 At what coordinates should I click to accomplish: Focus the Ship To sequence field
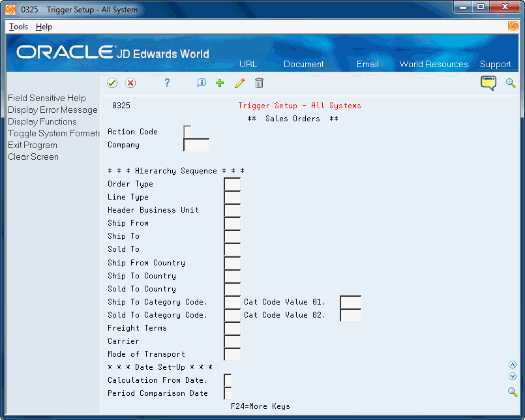coord(232,237)
